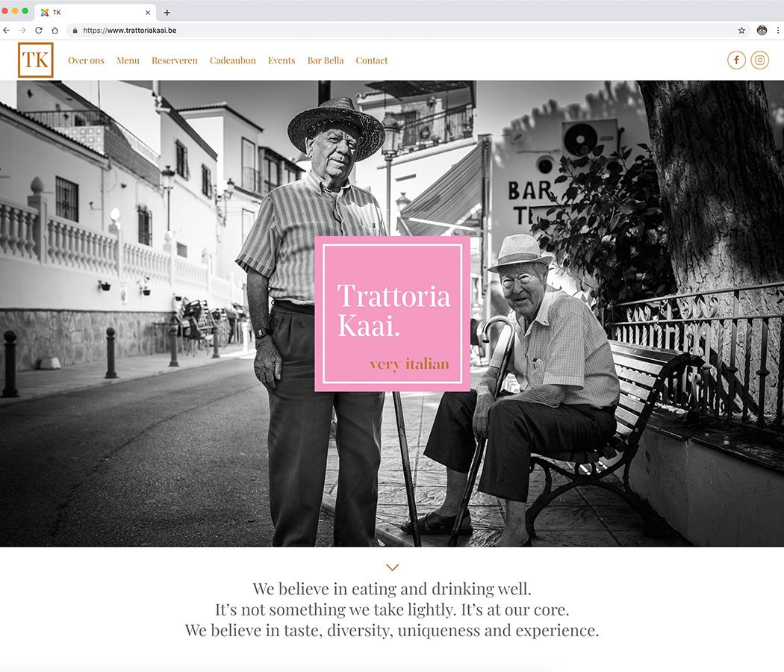
Task: Reload the page with refresh icon
Action: (x=39, y=31)
